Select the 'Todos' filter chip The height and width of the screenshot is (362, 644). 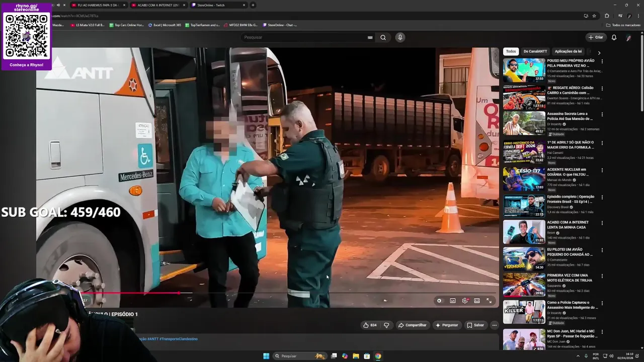pyautogui.click(x=511, y=51)
